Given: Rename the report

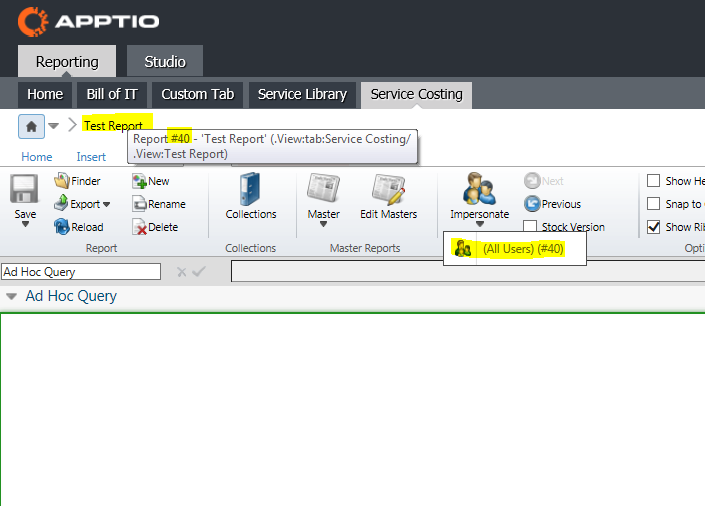Looking at the screenshot, I should (159, 204).
